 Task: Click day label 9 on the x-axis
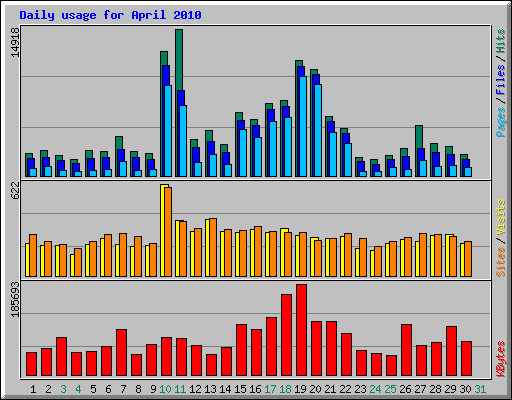coord(153,389)
